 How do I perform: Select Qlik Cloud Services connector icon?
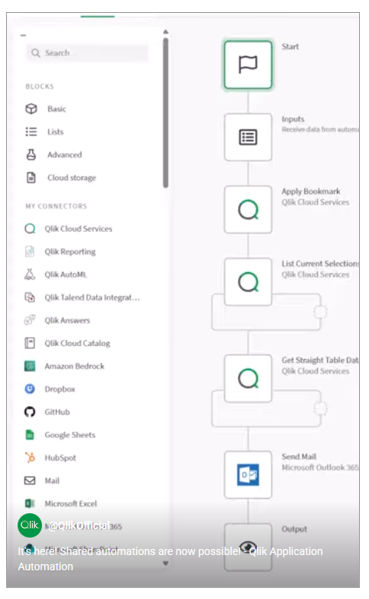tap(30, 229)
